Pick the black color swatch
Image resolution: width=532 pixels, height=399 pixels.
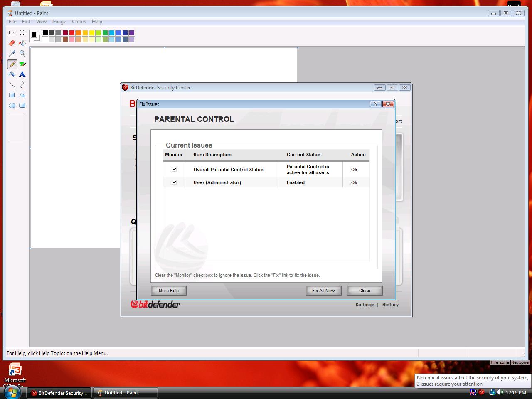(45, 33)
